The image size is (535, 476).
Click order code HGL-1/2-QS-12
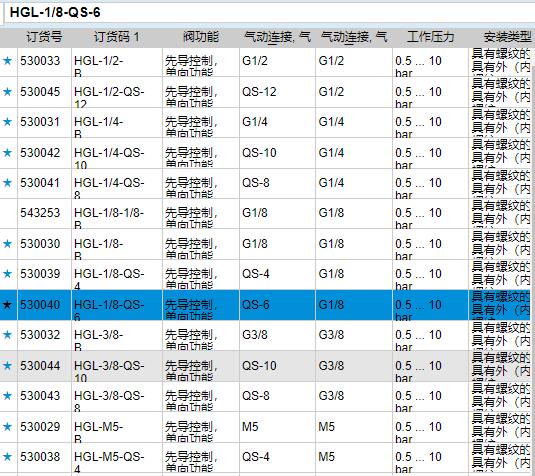(109, 96)
